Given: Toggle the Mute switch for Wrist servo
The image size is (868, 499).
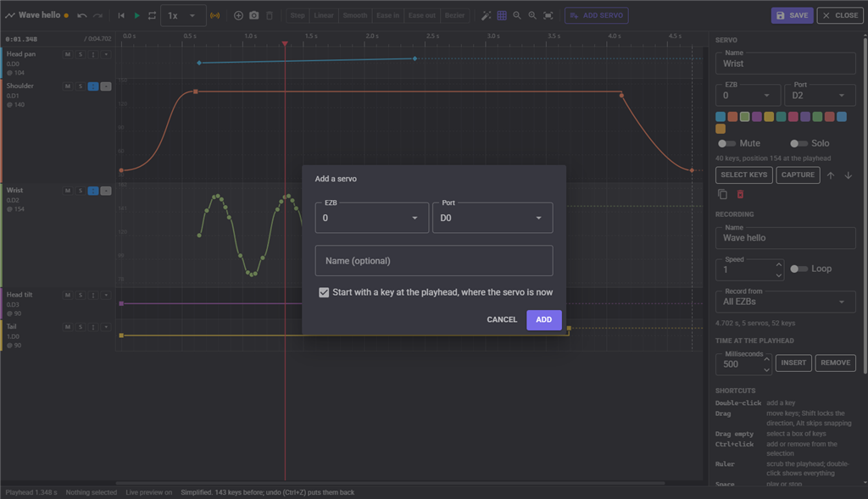Looking at the screenshot, I should click(726, 143).
